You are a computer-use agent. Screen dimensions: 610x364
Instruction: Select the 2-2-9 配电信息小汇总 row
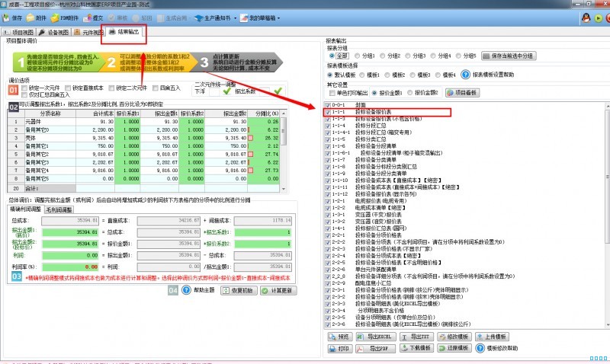464,283
